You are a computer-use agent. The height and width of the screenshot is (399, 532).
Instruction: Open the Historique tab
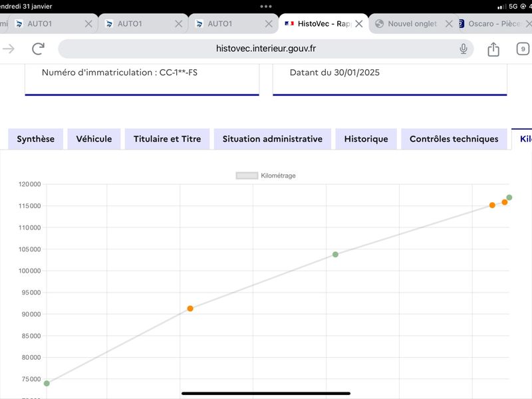[366, 139]
